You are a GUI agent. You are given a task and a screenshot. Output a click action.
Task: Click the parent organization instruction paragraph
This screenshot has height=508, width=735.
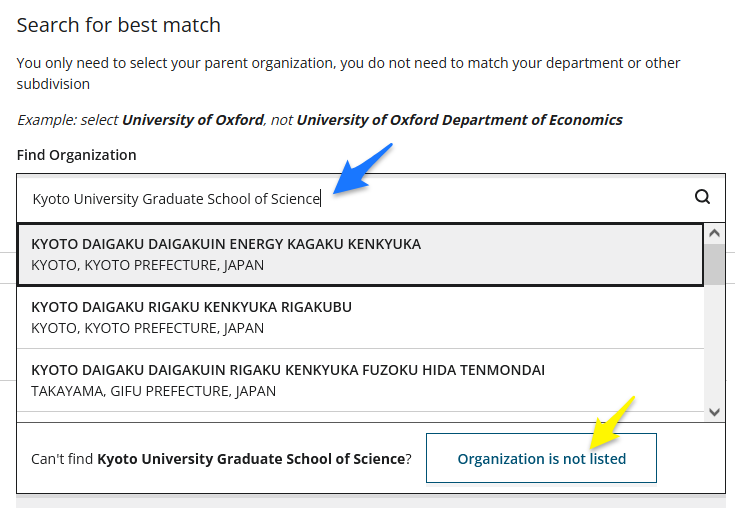pyautogui.click(x=348, y=73)
